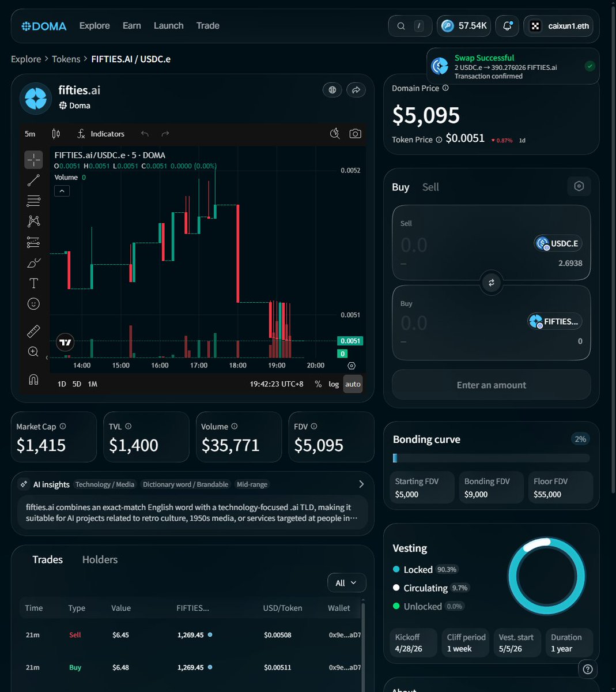Toggle the magnet mode tool
The height and width of the screenshot is (692, 616).
[33, 379]
